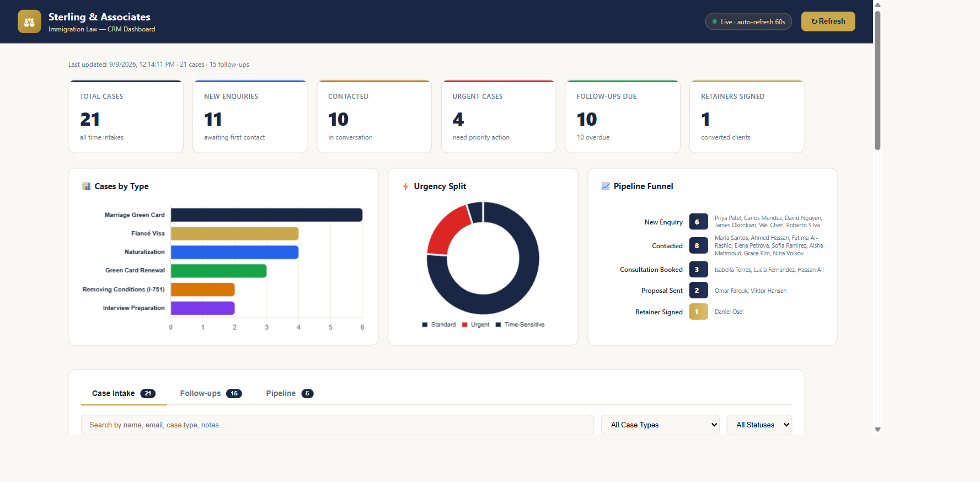Click the Follow-ups count badge 15
This screenshot has width=980, height=482.
point(234,393)
